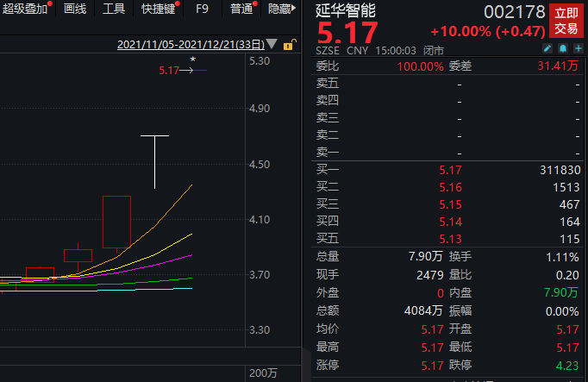
Task: Click the 振幅 value 0.00%
Action: coord(562,311)
